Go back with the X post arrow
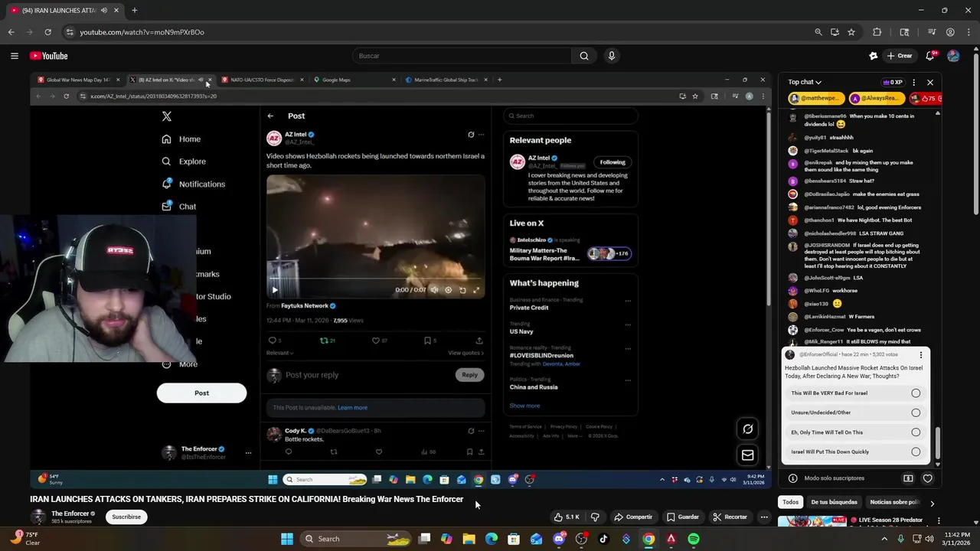 [270, 116]
